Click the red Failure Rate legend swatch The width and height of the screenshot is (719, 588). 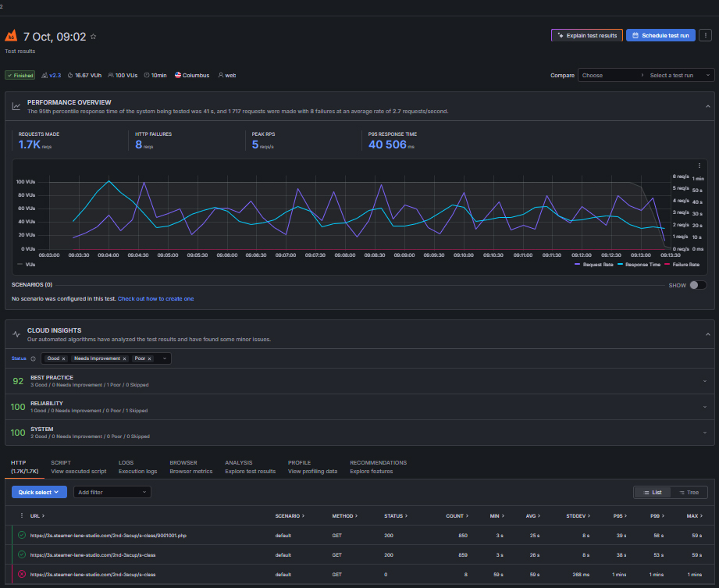pyautogui.click(x=667, y=265)
